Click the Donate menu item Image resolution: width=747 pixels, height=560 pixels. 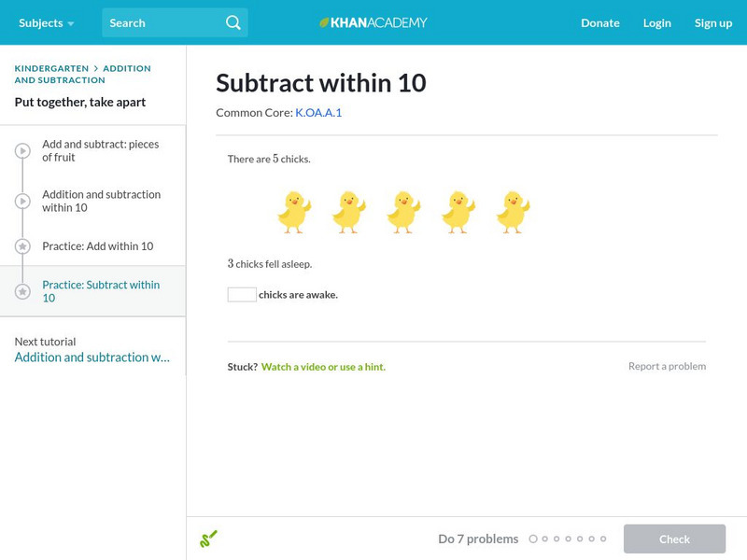(599, 22)
